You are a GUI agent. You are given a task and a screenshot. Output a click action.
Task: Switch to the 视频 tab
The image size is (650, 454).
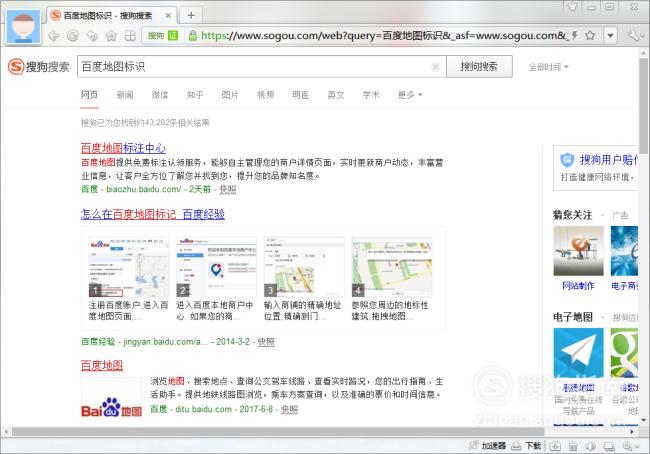pyautogui.click(x=266, y=95)
